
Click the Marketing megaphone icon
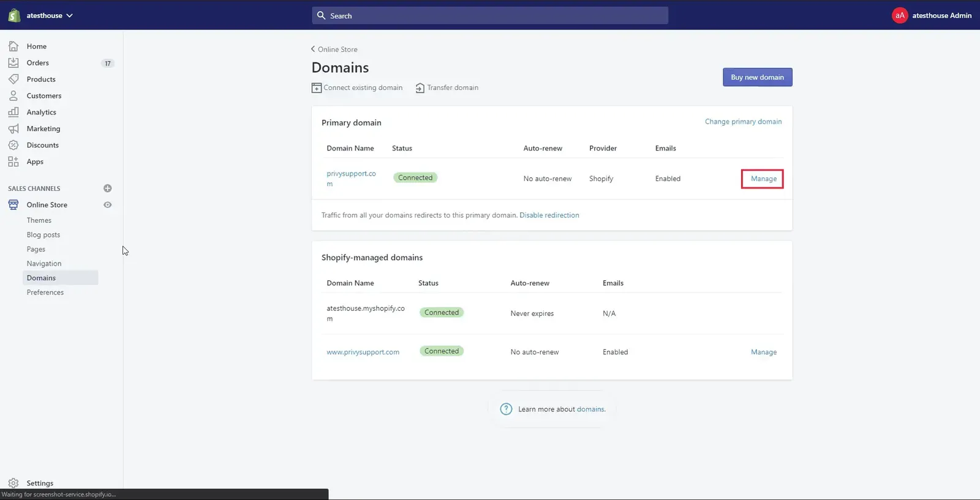[x=13, y=129]
